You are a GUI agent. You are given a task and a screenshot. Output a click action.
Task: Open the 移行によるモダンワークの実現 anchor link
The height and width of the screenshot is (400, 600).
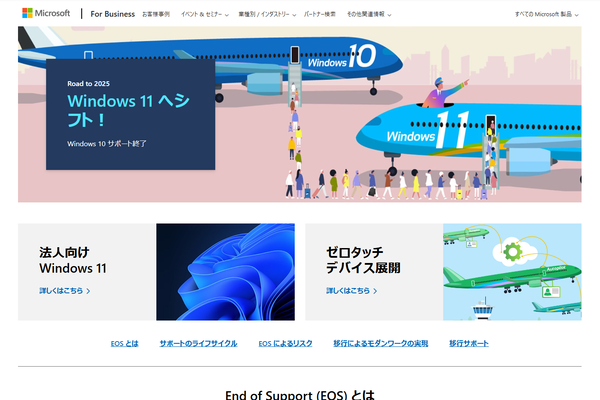[x=380, y=343]
